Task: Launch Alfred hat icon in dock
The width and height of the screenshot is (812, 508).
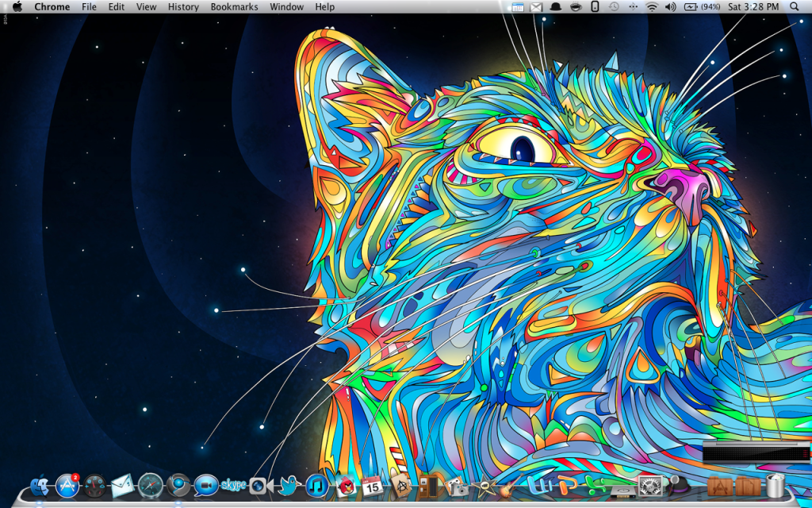Action: pos(677,487)
